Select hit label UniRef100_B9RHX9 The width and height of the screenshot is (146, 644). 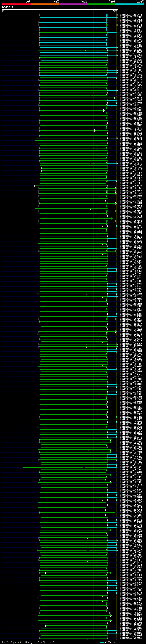point(131,218)
